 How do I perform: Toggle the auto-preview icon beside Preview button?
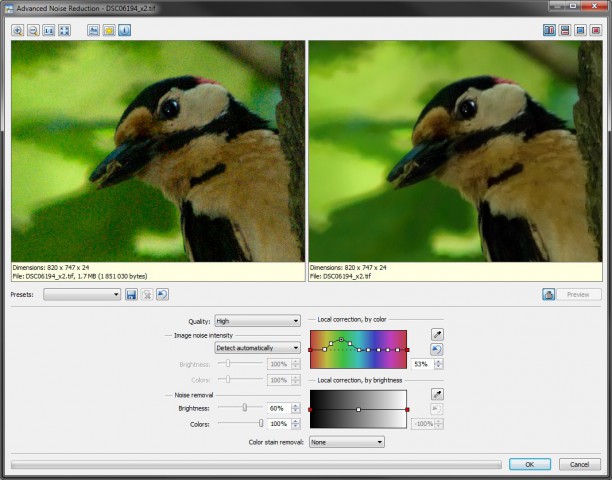[x=549, y=294]
